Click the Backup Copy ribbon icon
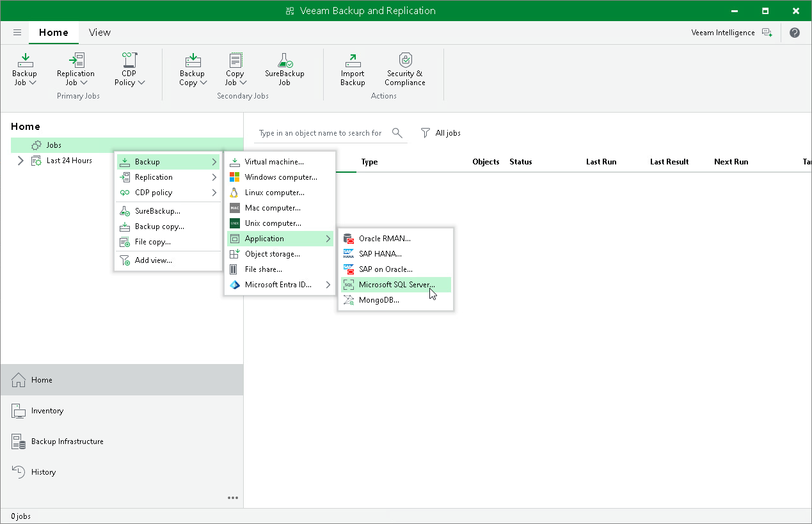812x524 pixels. tap(193, 60)
